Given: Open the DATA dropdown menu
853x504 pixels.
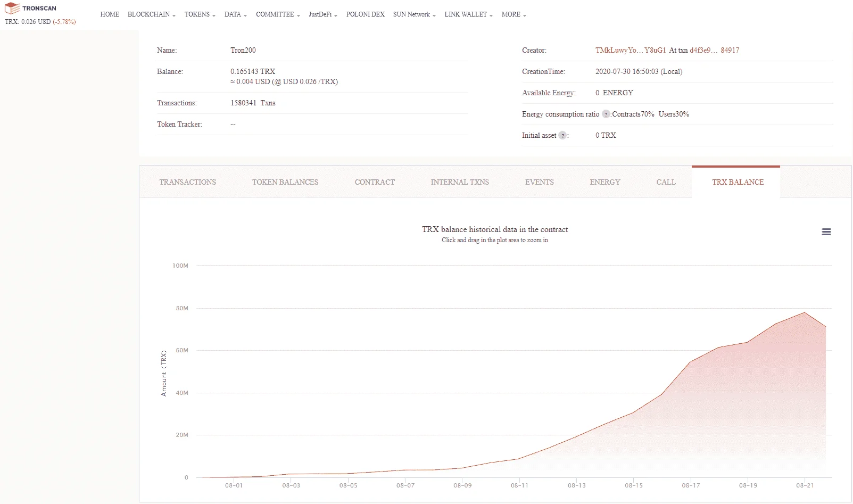Looking at the screenshot, I should click(x=236, y=14).
